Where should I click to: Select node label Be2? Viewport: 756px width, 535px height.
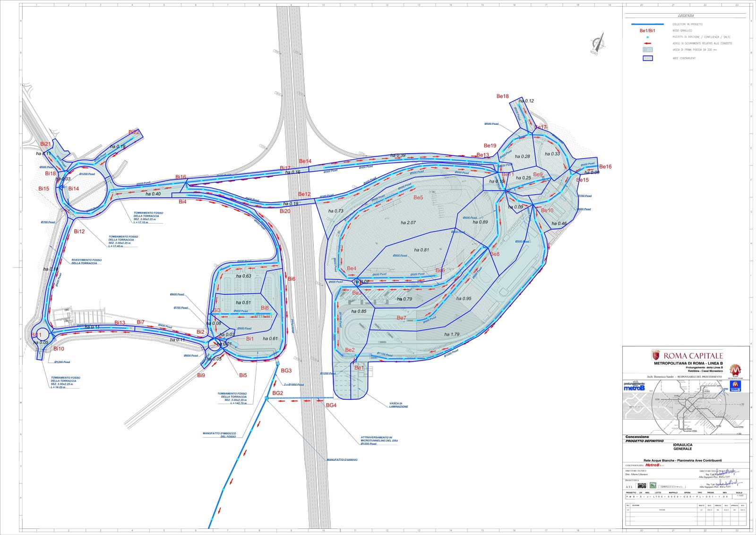click(350, 350)
